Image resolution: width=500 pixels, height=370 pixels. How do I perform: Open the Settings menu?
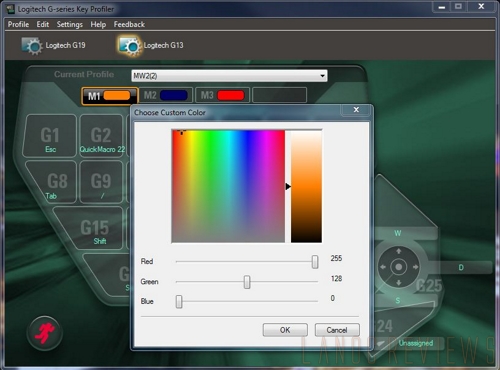70,24
